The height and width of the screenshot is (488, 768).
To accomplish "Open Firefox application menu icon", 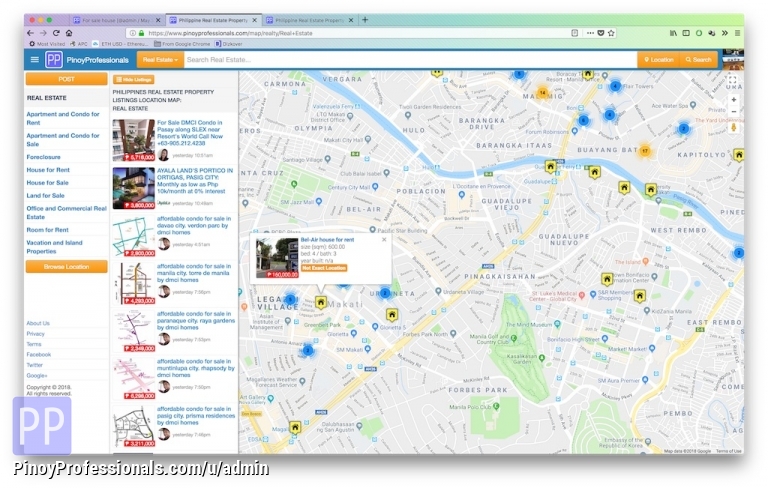I will coord(737,33).
